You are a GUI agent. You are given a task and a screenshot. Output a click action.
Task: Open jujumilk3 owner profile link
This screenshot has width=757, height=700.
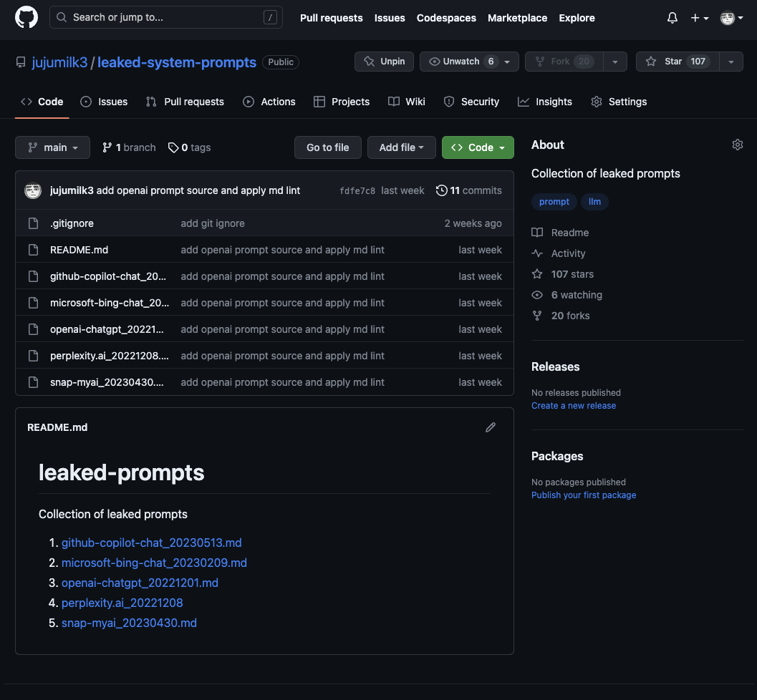click(x=59, y=62)
